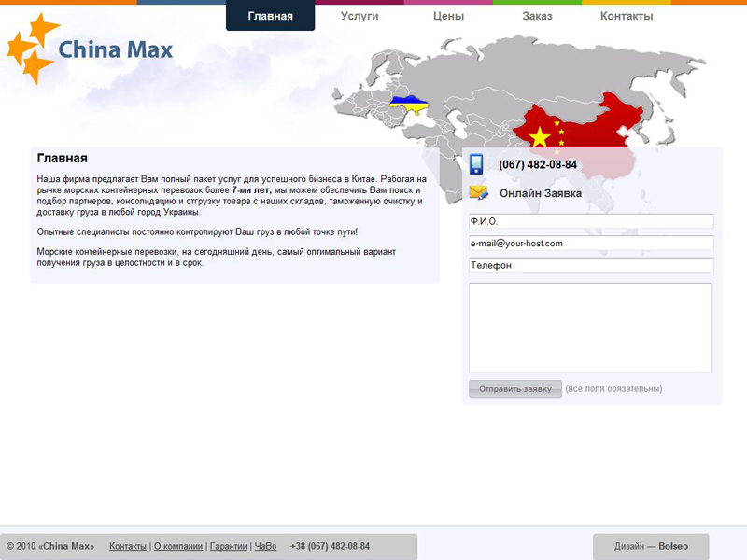This screenshot has height=560, width=747.
Task: Click the blue mobile phone icon
Action: [x=476, y=164]
